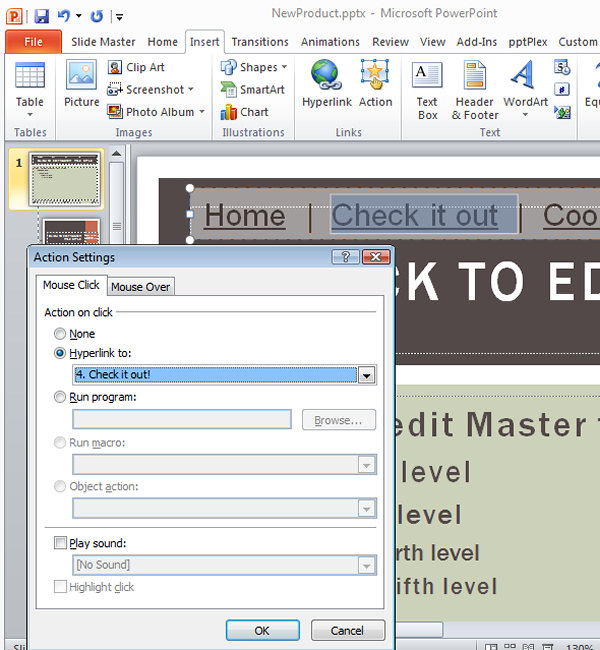Screen dimensions: 600x650
Task: Click the Home link on the slide
Action: 245,216
